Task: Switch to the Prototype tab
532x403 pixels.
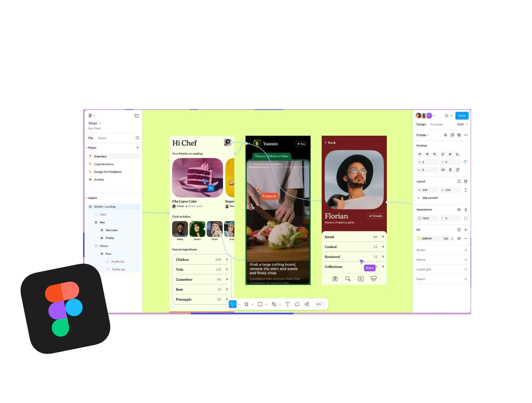Action: click(x=437, y=124)
